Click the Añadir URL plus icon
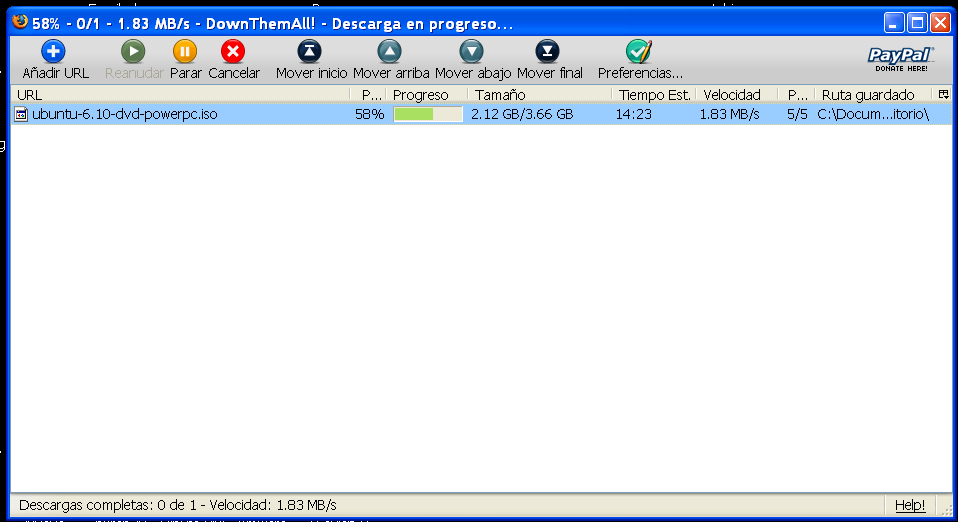The height and width of the screenshot is (522, 958). pos(53,51)
